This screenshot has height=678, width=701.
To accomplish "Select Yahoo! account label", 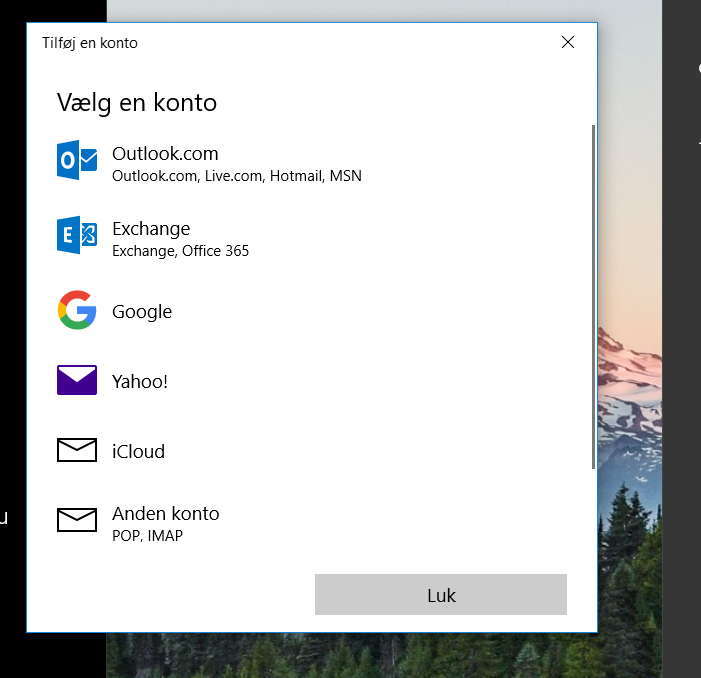I will click(x=140, y=382).
